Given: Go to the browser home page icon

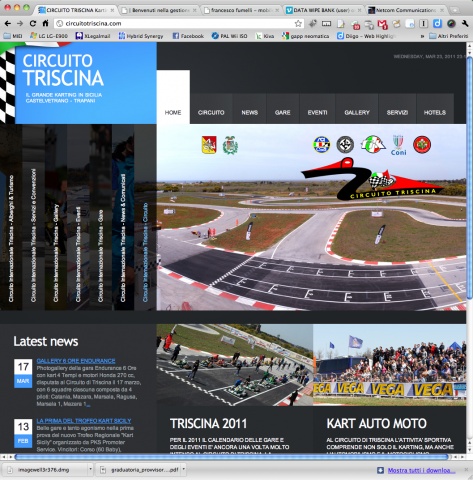Looking at the screenshot, I should pyautogui.click(x=45, y=23).
